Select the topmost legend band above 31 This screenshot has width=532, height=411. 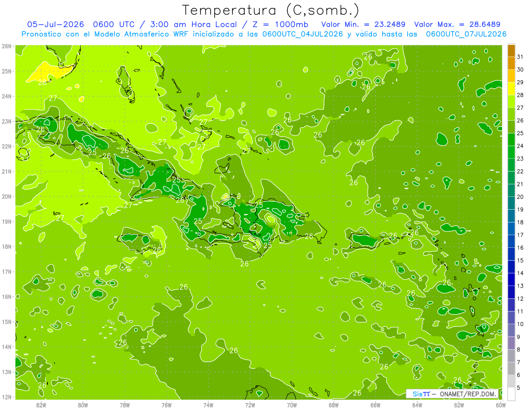click(511, 51)
